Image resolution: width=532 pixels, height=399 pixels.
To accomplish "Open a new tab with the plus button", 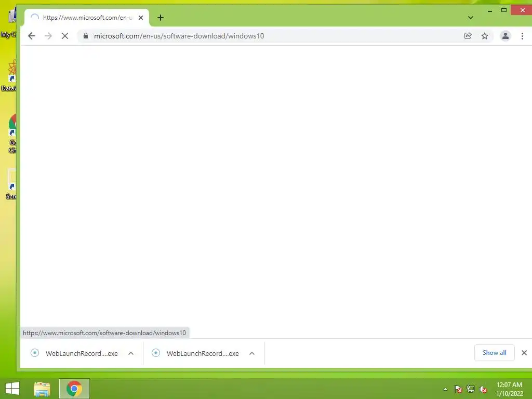I will pyautogui.click(x=161, y=18).
